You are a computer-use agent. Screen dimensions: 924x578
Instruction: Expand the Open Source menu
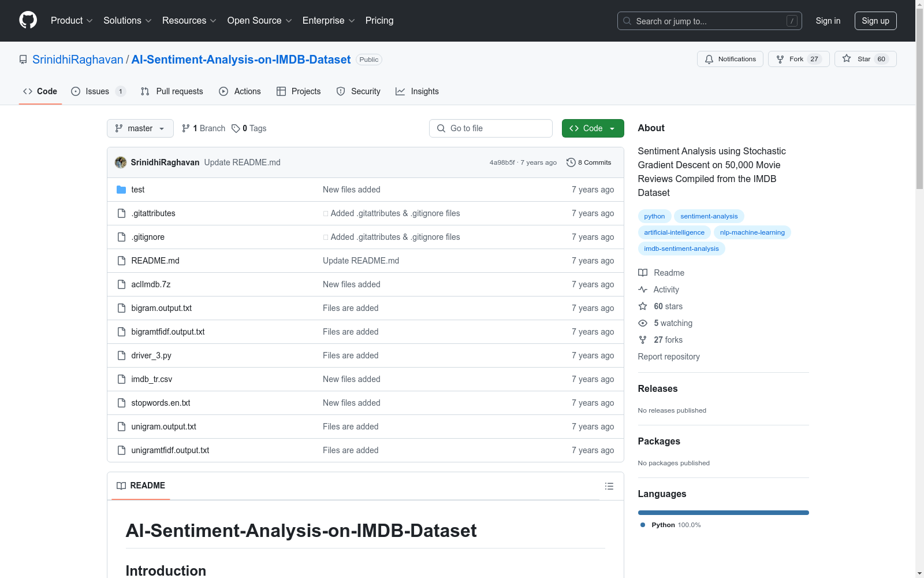pyautogui.click(x=260, y=20)
